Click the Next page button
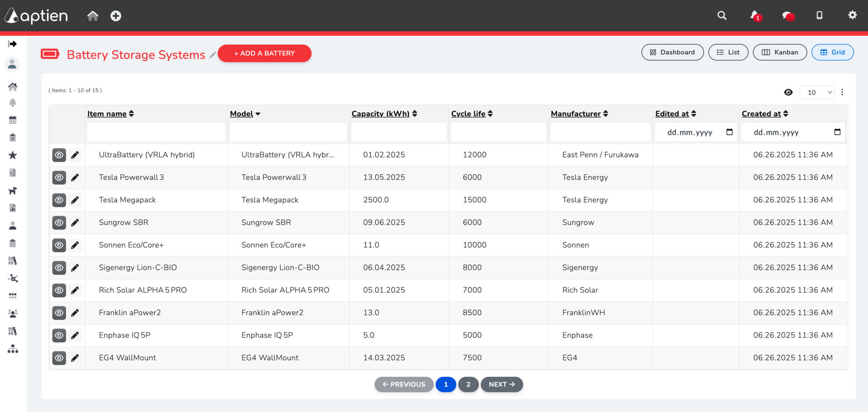Image resolution: width=868 pixels, height=412 pixels. click(502, 384)
